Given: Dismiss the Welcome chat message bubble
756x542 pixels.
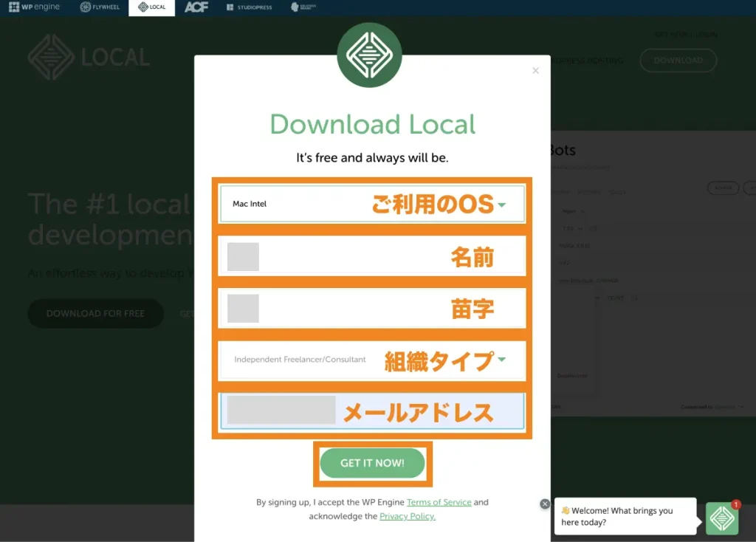Looking at the screenshot, I should (x=545, y=504).
